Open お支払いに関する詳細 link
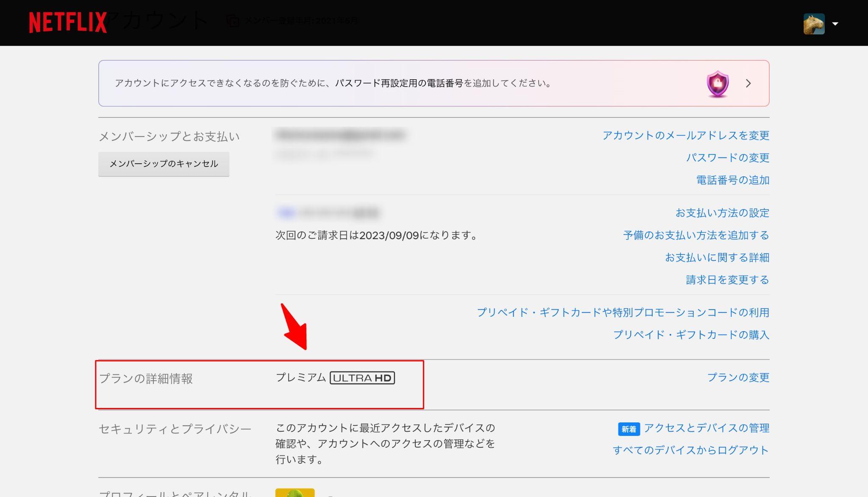This screenshot has width=868, height=497. pyautogui.click(x=717, y=257)
